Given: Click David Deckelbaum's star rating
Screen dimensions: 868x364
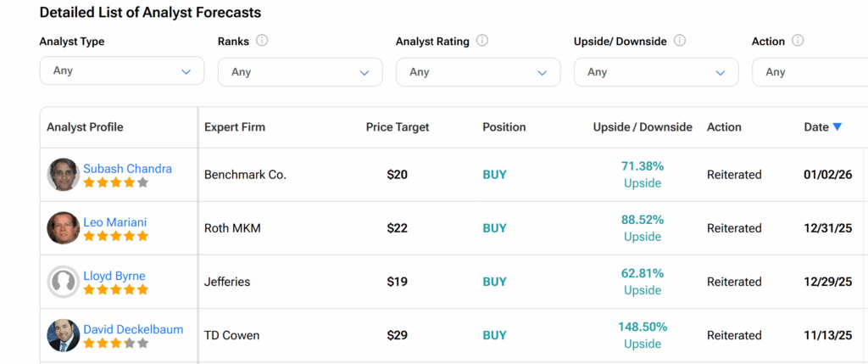Looking at the screenshot, I should [x=115, y=344].
